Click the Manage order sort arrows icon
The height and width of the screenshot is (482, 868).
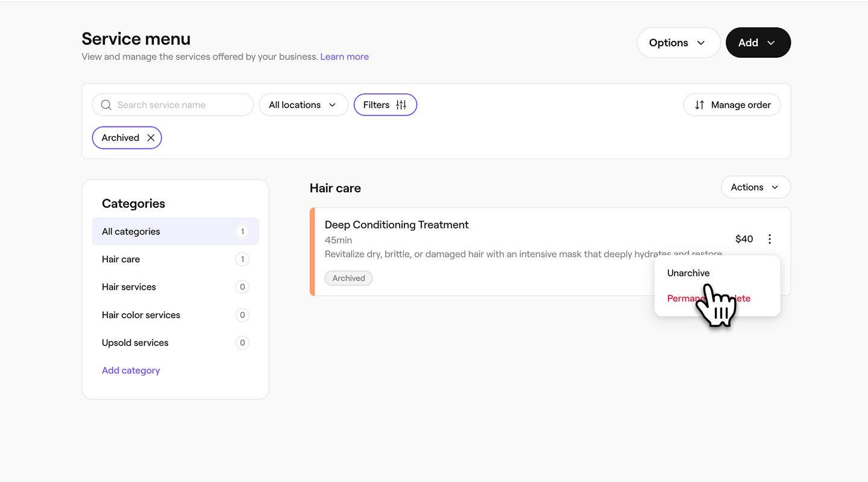699,105
